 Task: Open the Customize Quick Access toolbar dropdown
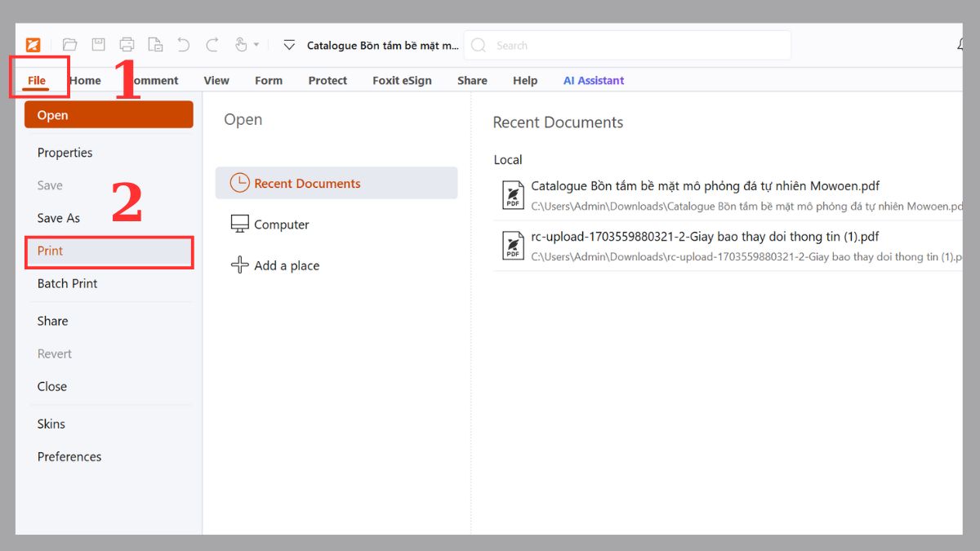tap(289, 45)
